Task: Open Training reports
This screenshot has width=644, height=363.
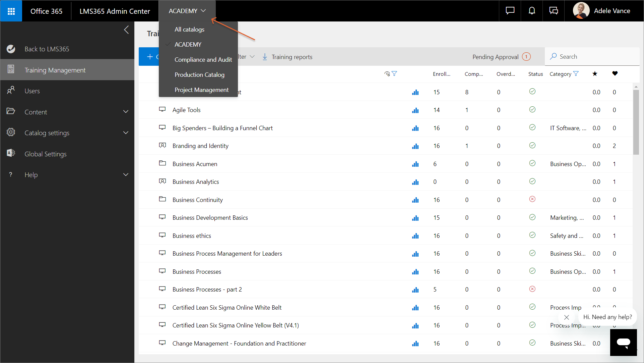Action: pos(292,57)
